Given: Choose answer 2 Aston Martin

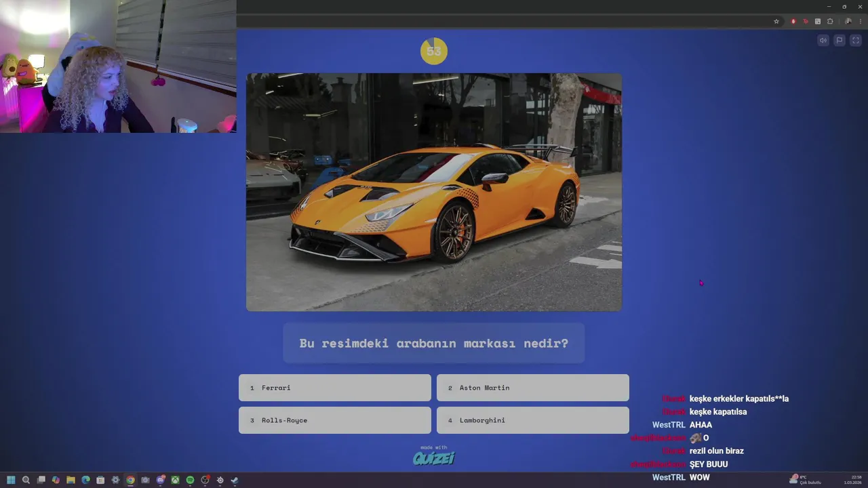Looking at the screenshot, I should point(533,388).
